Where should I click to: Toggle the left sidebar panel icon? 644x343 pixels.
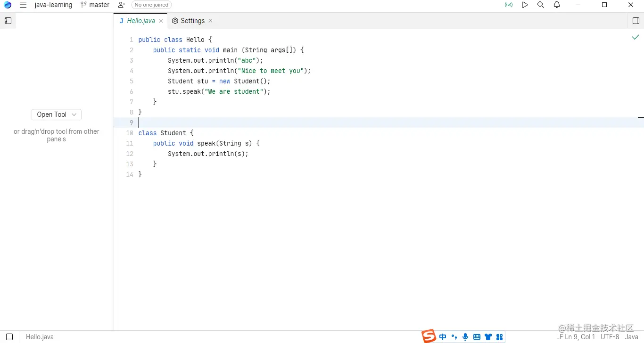[8, 21]
